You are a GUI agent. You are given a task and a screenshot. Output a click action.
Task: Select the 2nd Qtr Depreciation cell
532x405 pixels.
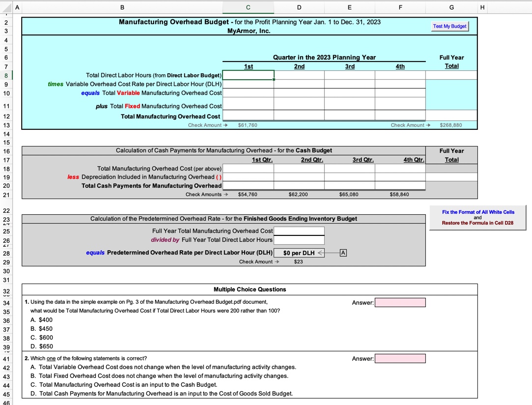(x=299, y=176)
